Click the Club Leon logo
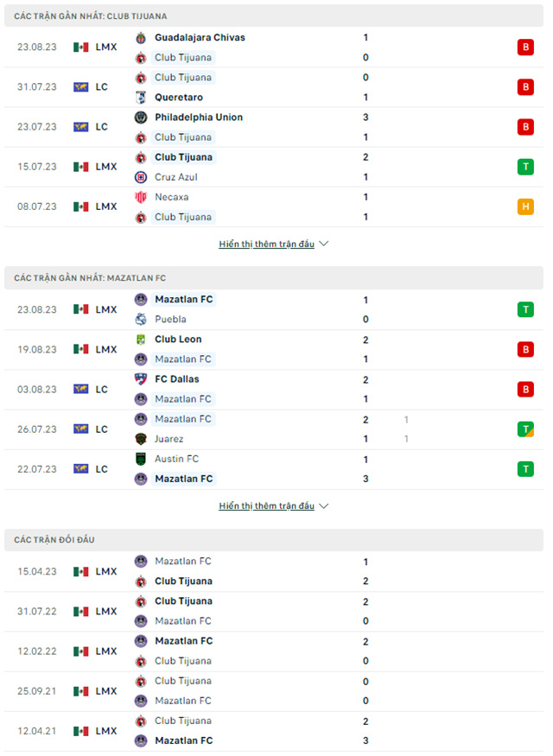553x756 pixels. [141, 340]
